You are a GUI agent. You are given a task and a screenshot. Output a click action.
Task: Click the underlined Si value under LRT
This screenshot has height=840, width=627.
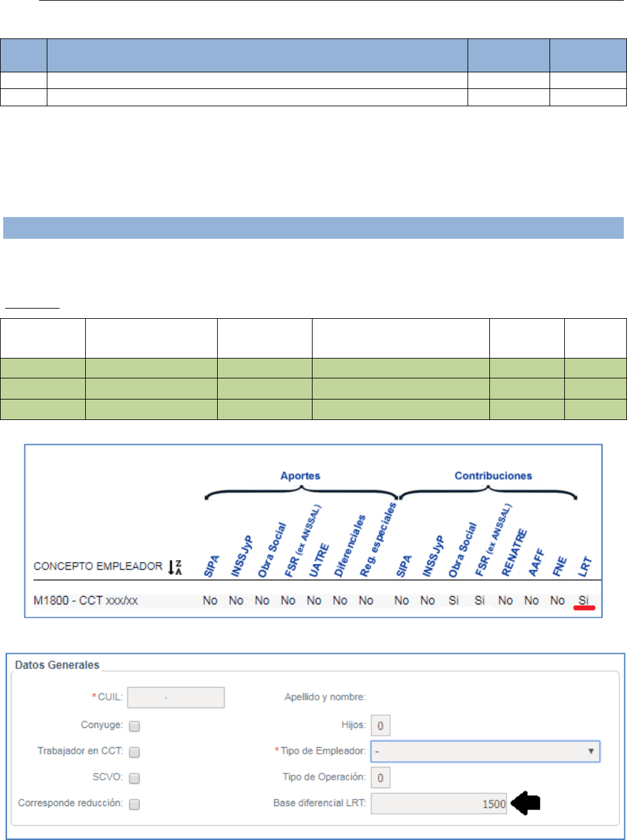click(x=583, y=601)
